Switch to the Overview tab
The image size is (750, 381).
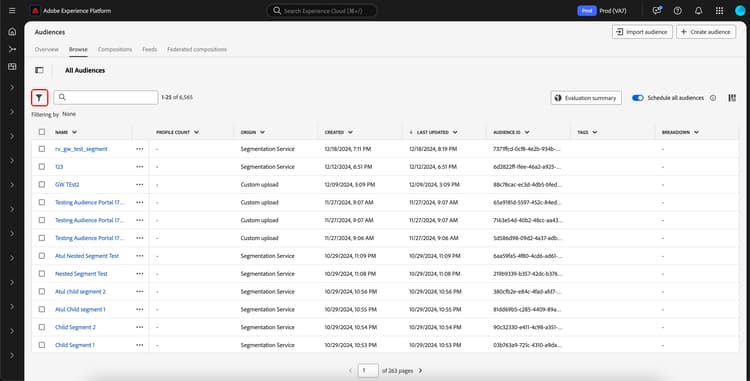pyautogui.click(x=46, y=49)
